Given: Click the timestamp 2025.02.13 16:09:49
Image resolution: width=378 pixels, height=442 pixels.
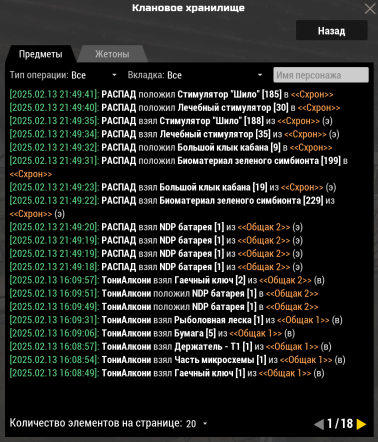Looking at the screenshot, I should (54, 307).
